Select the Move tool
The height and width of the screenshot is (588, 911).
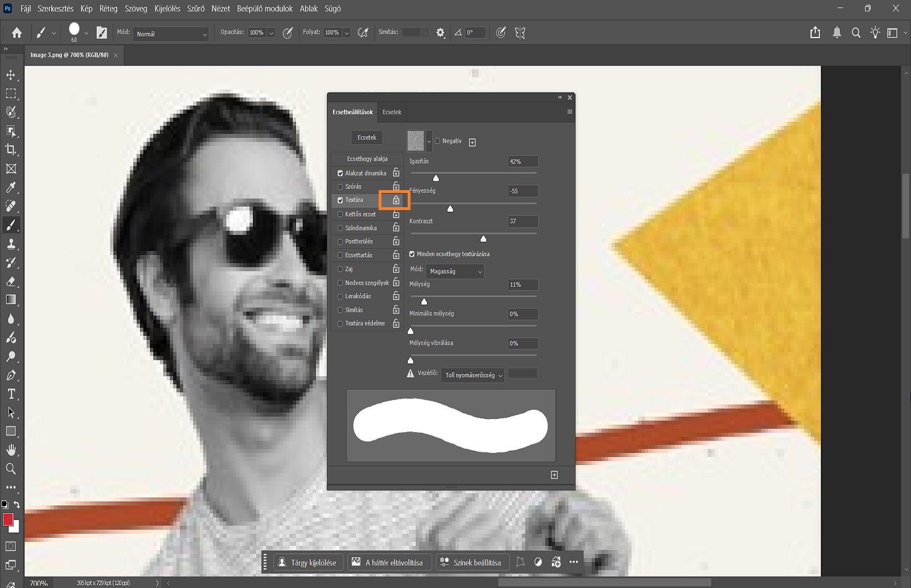(x=11, y=75)
